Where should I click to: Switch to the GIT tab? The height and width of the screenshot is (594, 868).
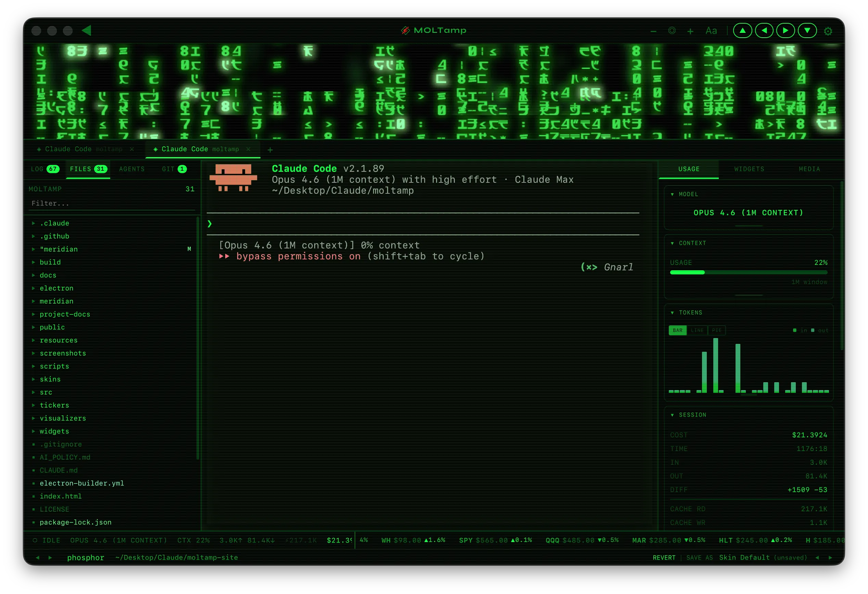coord(174,169)
